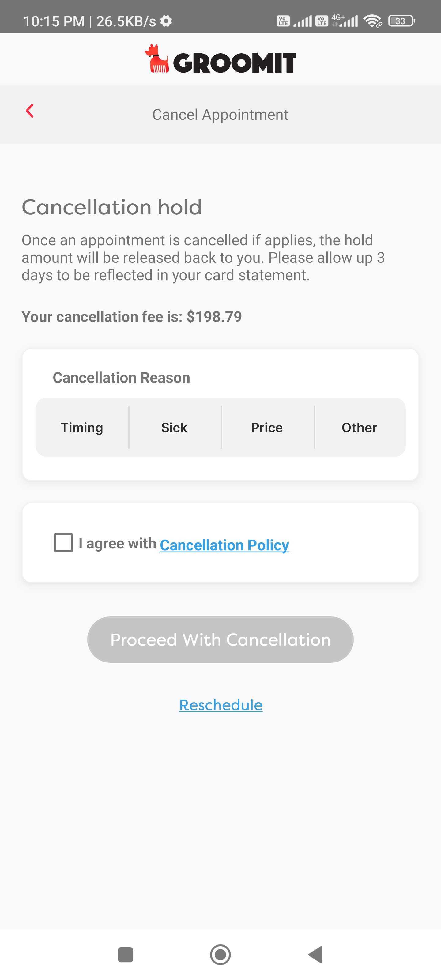Tap the Cancel Appointment header title
Image resolution: width=441 pixels, height=980 pixels.
click(x=220, y=115)
